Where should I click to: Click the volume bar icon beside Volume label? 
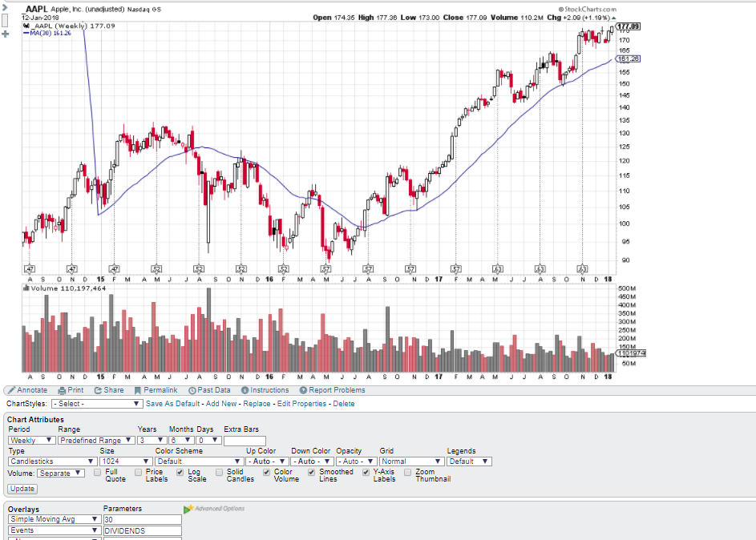[x=26, y=288]
